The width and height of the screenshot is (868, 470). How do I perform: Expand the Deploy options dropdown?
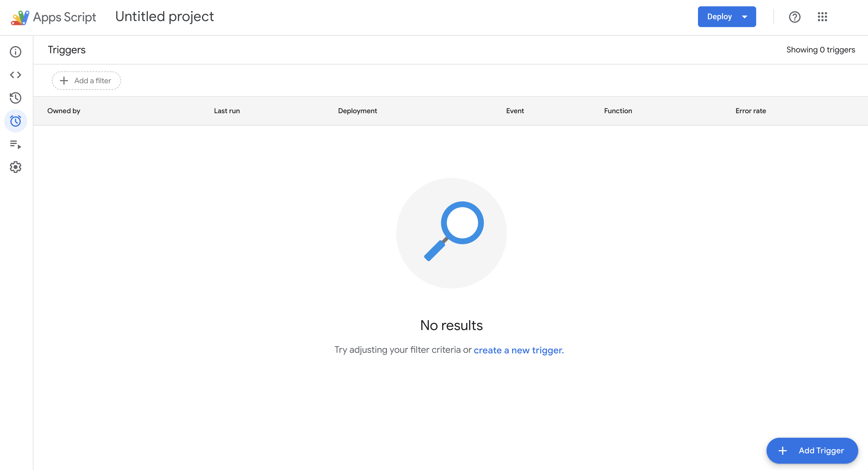(x=745, y=16)
